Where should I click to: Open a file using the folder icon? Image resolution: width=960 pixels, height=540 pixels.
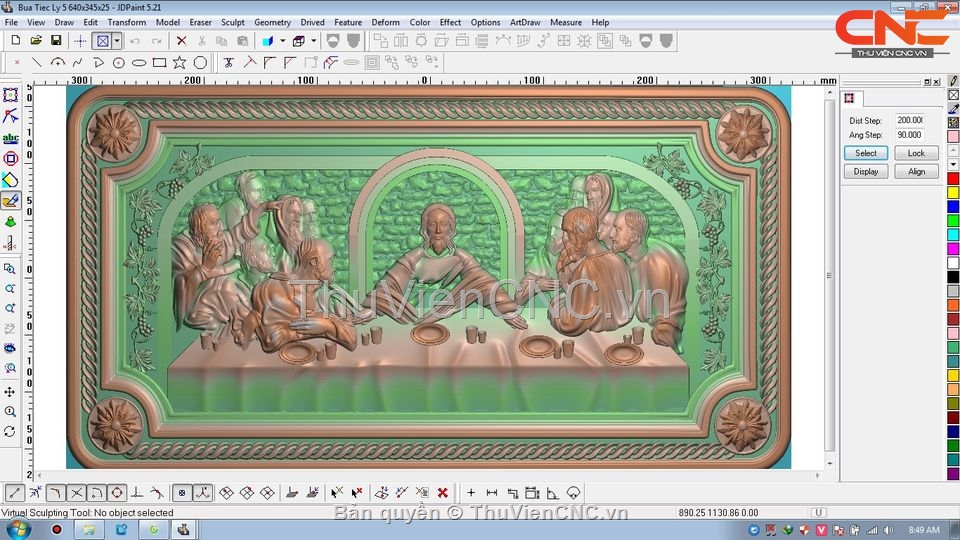point(36,40)
